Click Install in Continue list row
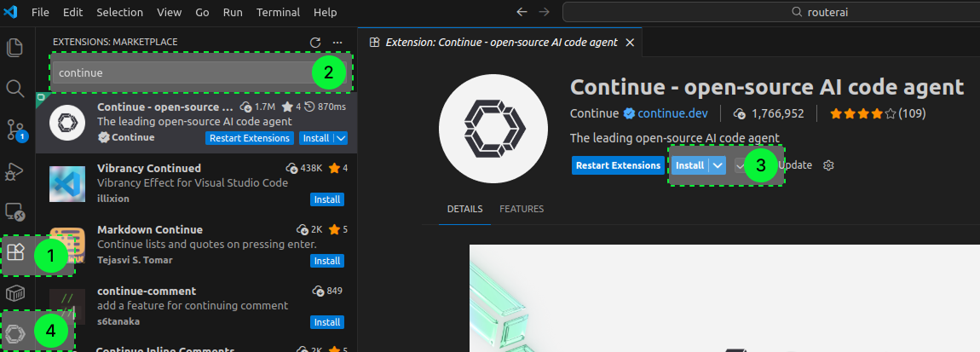 click(x=316, y=138)
